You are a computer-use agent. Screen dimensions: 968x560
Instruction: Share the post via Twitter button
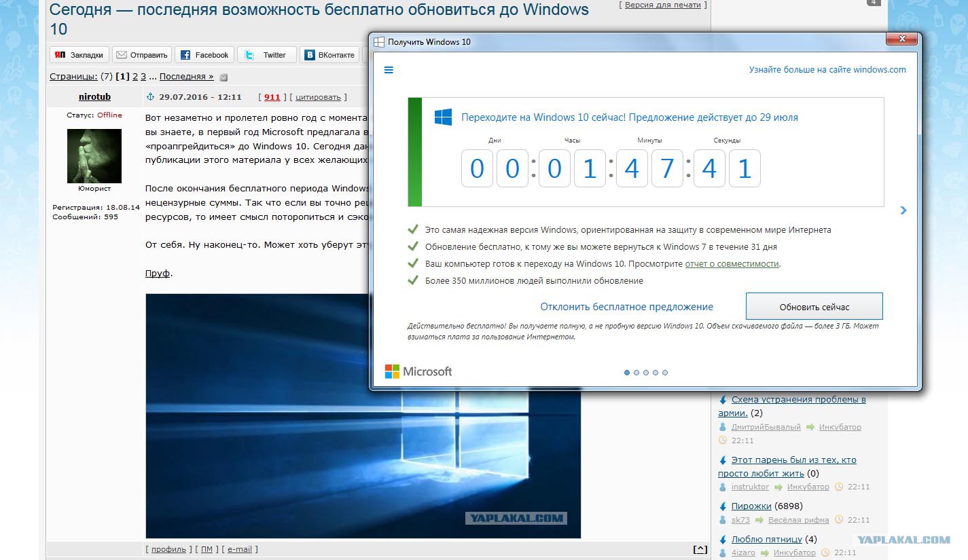point(267,55)
